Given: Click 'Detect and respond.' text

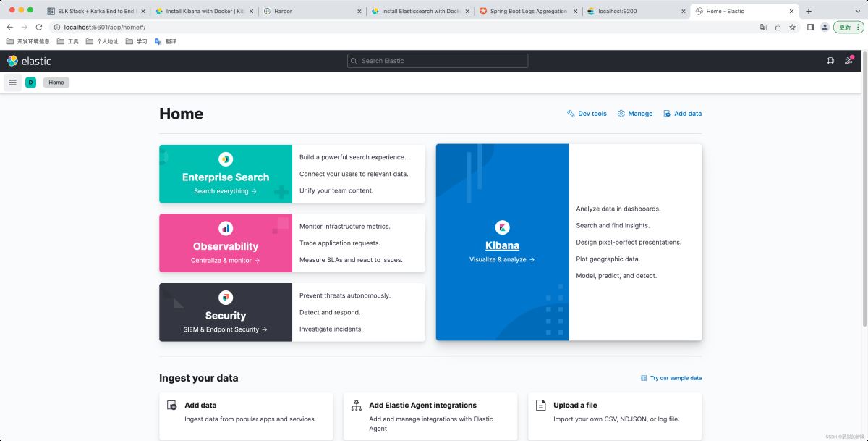Looking at the screenshot, I should pyautogui.click(x=330, y=312).
